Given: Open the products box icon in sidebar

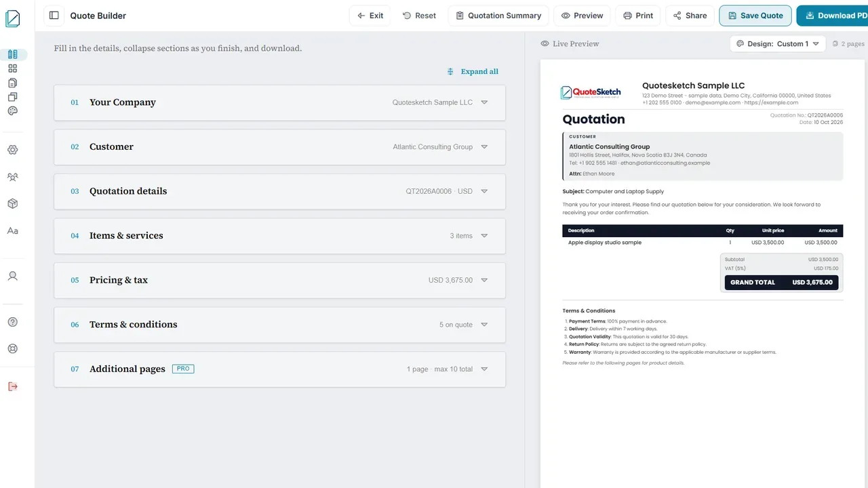Looking at the screenshot, I should coord(13,204).
